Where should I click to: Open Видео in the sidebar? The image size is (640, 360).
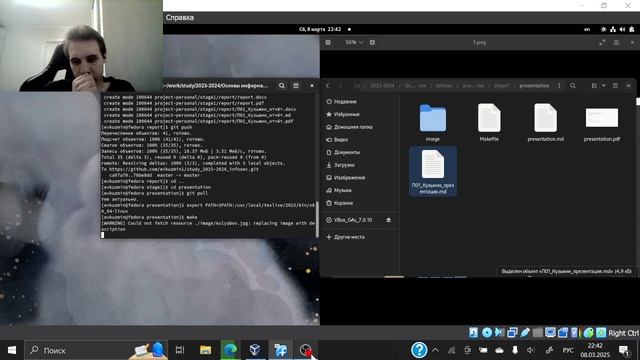point(337,140)
